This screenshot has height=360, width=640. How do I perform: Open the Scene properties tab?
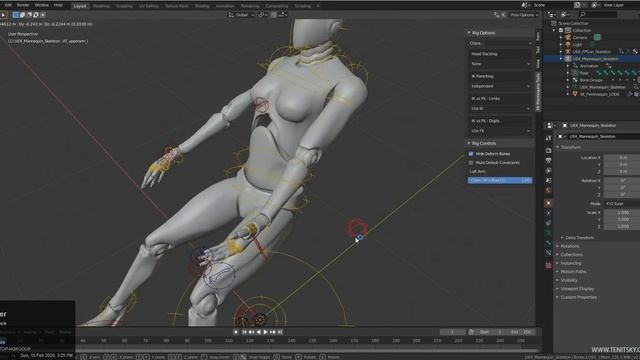click(x=549, y=180)
